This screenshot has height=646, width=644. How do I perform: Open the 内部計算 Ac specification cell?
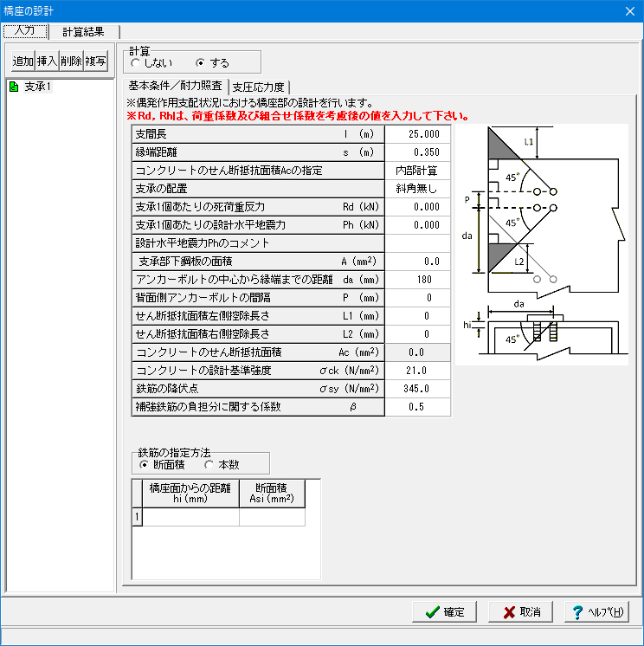[x=417, y=171]
